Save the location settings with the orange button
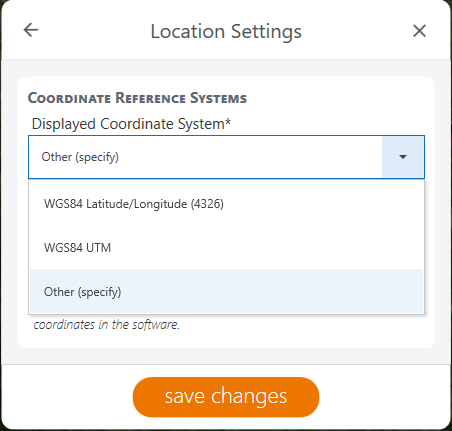This screenshot has width=452, height=431. 226,397
